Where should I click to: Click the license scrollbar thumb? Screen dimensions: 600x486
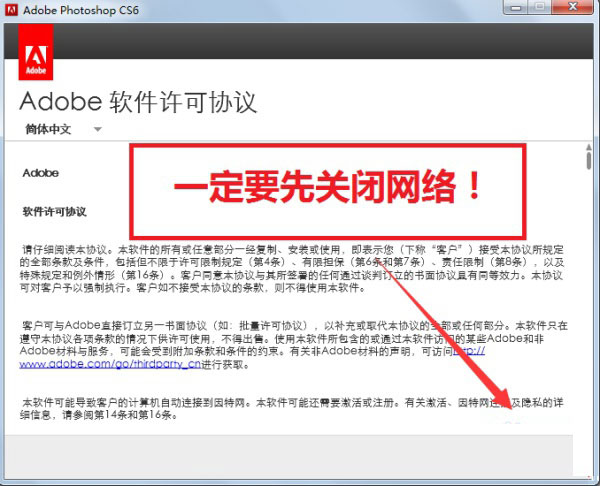coord(587,160)
